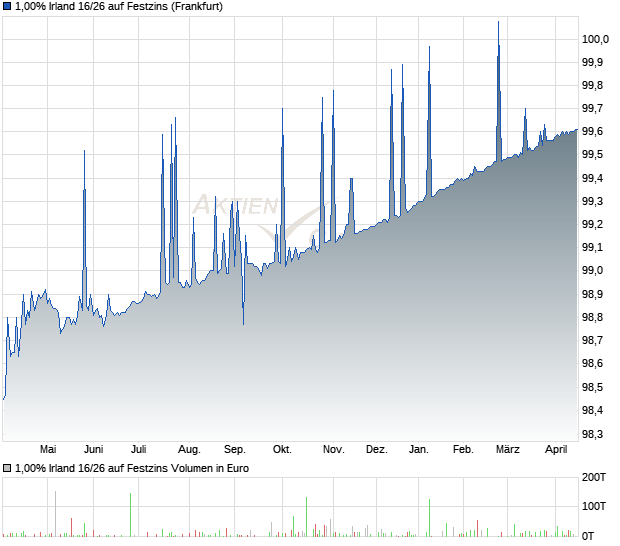Click the 99,3 price axis value

tap(593, 202)
